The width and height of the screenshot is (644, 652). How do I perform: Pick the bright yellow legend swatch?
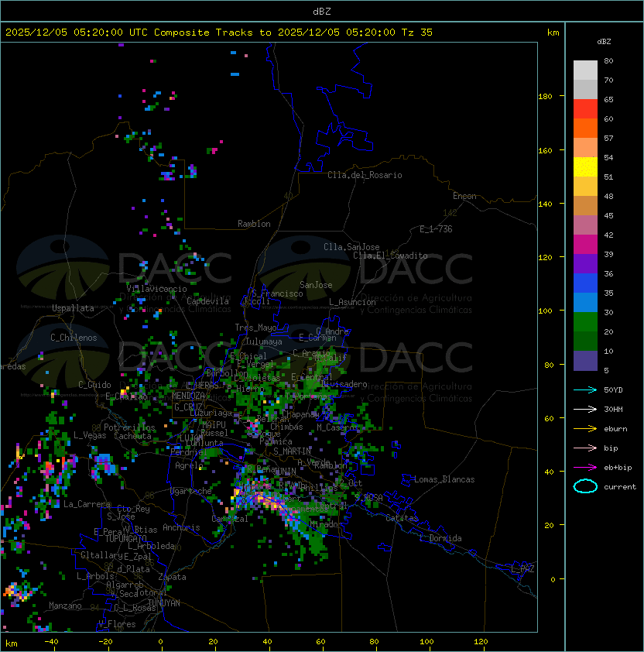585,166
